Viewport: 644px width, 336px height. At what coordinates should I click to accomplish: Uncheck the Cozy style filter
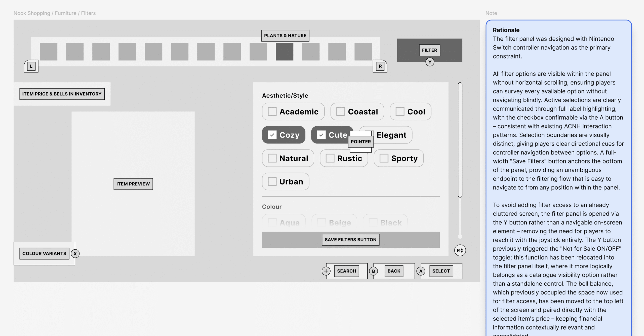(272, 135)
